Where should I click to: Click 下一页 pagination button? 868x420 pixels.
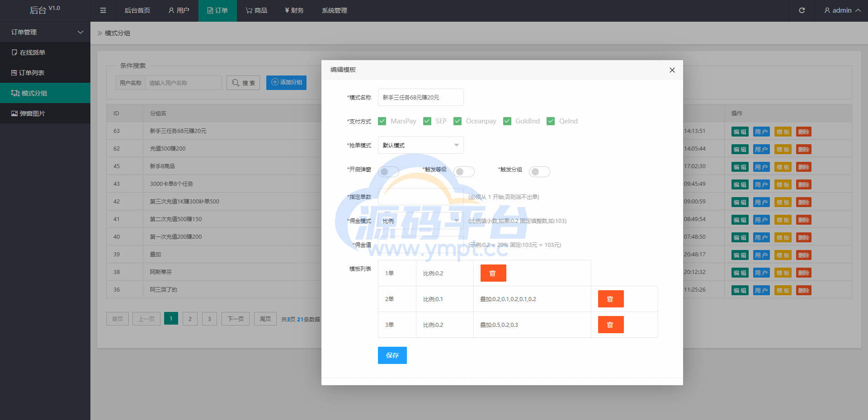pos(236,319)
